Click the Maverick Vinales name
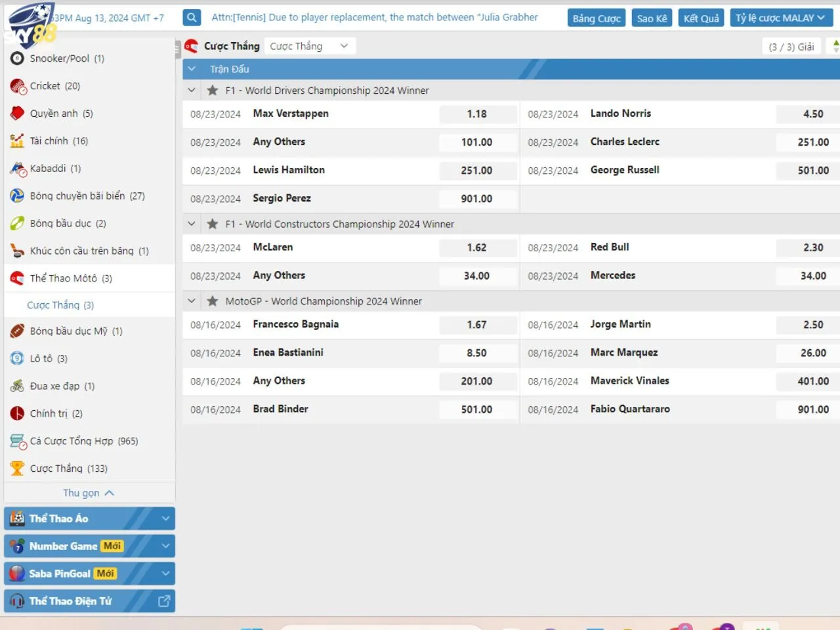This screenshot has height=630, width=840. pos(629,381)
